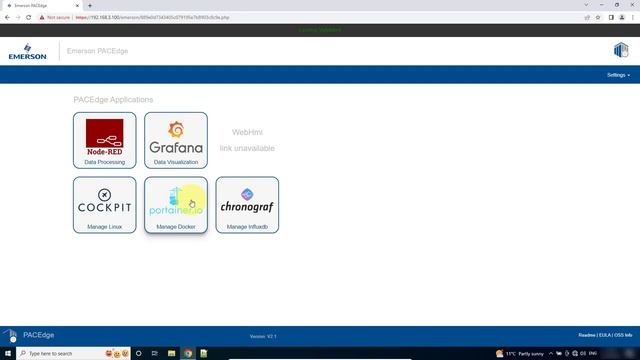This screenshot has width=640, height=360.
Task: Share this page via address bar icon
Action: [x=587, y=18]
